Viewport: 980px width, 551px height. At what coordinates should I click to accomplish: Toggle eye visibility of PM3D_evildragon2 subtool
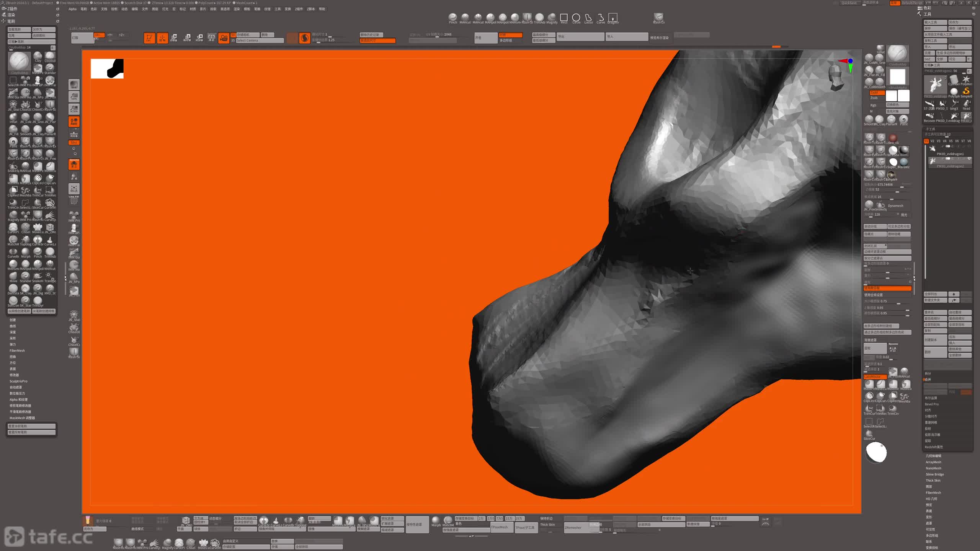[x=969, y=158]
